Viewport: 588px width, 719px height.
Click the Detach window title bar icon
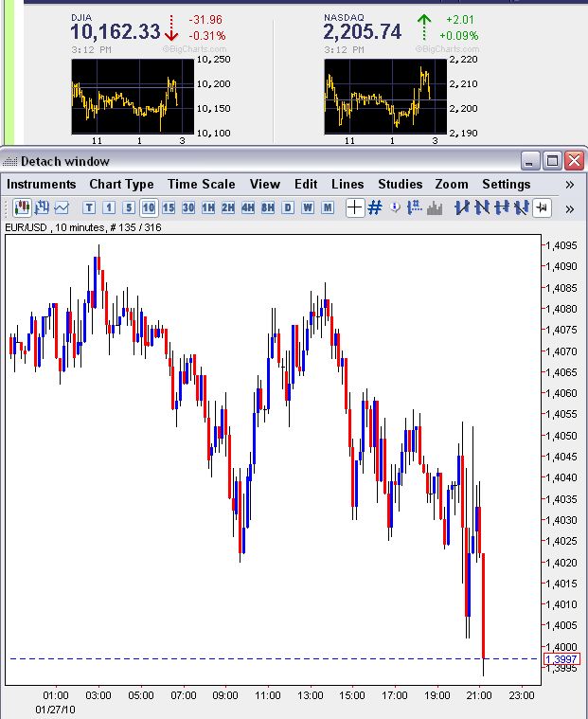tap(9, 161)
